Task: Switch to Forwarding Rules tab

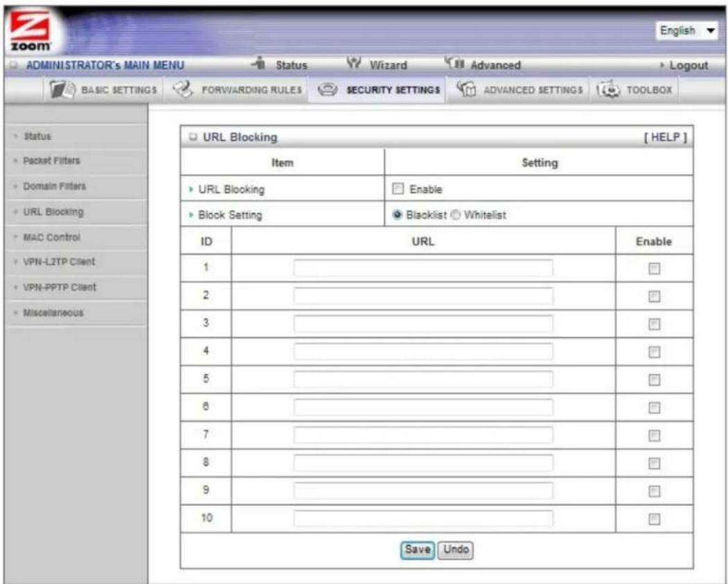Action: (251, 90)
